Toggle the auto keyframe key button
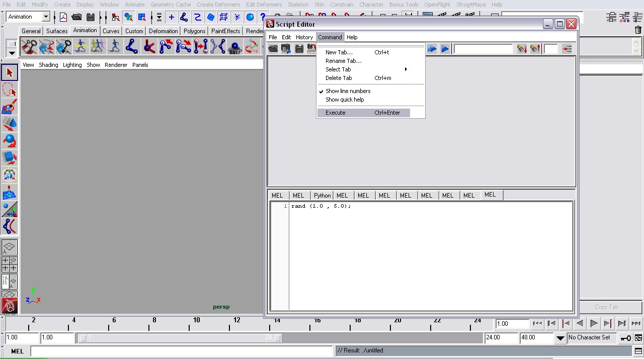644x359 pixels. (625, 338)
